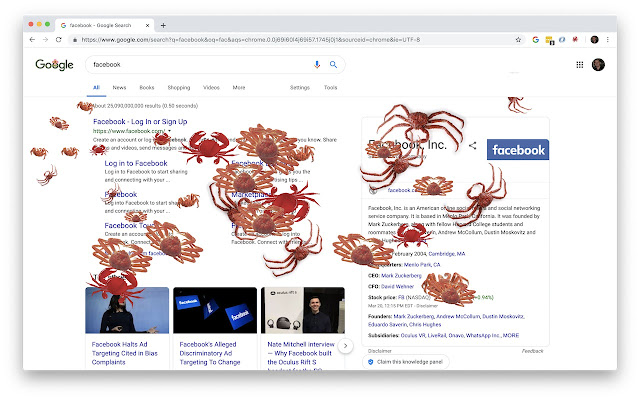Select the All search tab
The image size is (640, 400).
click(96, 87)
